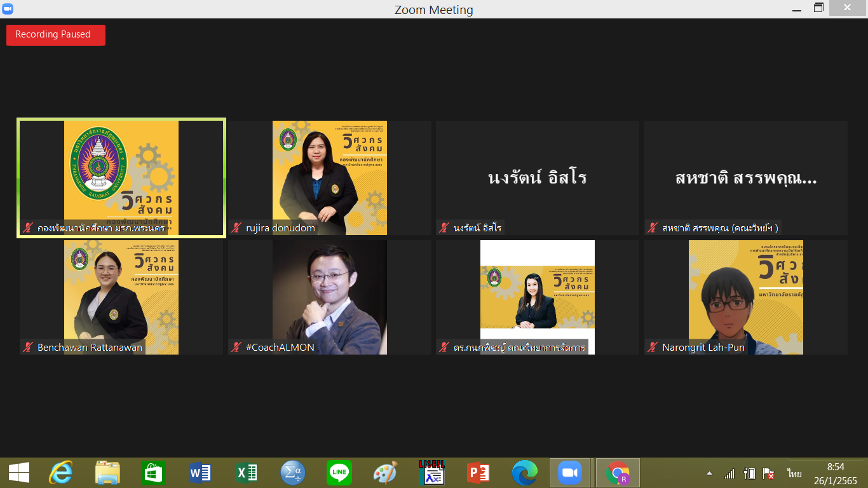Click muted mic icon next to Narongrit Lah-Pun

[x=651, y=348]
